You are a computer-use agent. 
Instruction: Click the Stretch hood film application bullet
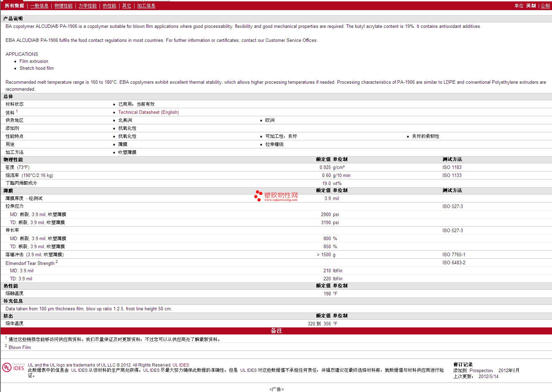[37, 68]
